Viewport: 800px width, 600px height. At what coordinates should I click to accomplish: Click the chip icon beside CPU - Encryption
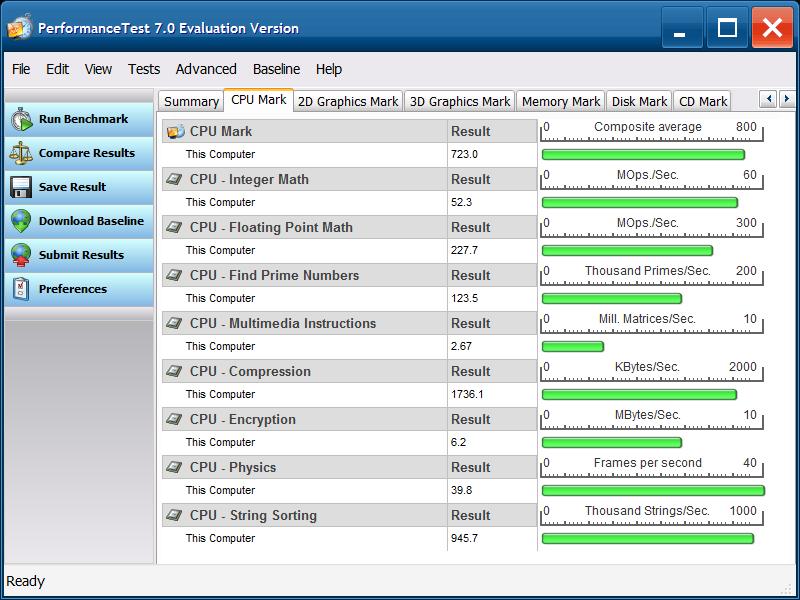pyautogui.click(x=174, y=419)
